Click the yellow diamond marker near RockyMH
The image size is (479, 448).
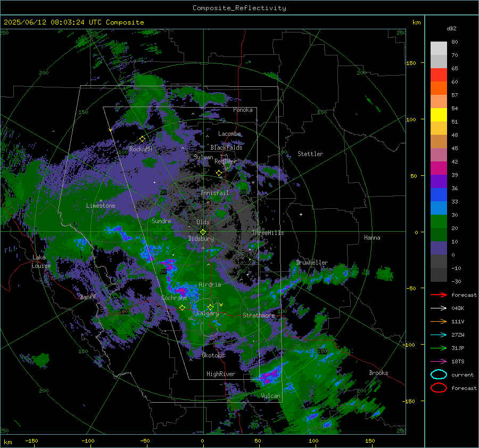pos(142,139)
